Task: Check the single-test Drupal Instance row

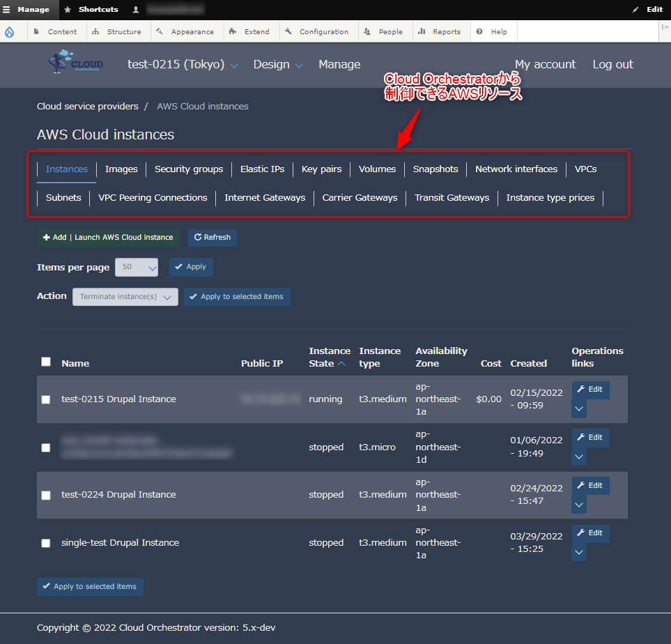Action: click(46, 543)
